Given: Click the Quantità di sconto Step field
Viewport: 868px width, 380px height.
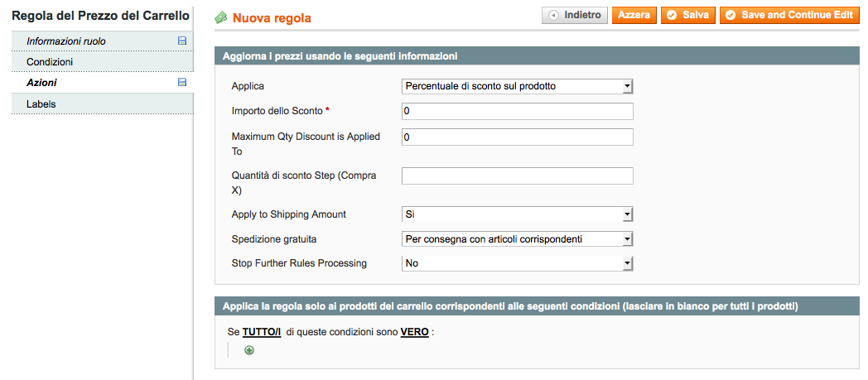Looking at the screenshot, I should pyautogui.click(x=517, y=176).
